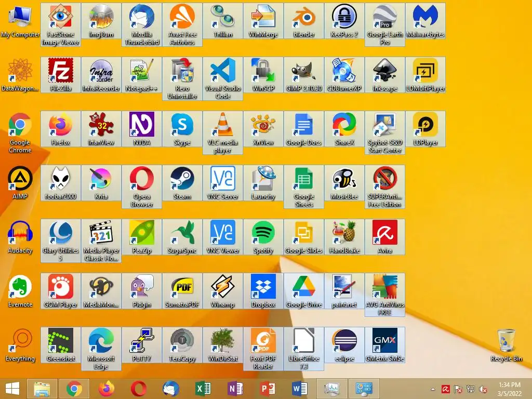Open Word from the taskbar
Viewport: 532px width, 399px height.
click(x=300, y=389)
